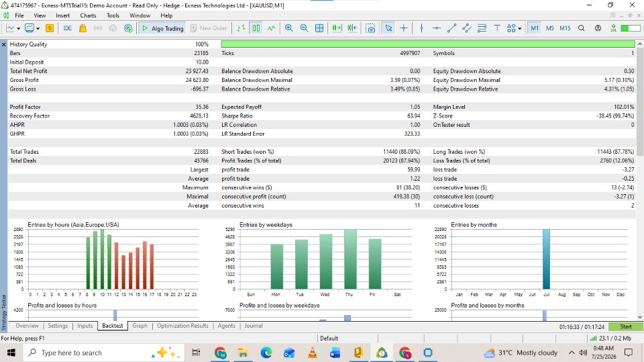
Task: Toggle Algo Trading
Action: tap(162, 28)
